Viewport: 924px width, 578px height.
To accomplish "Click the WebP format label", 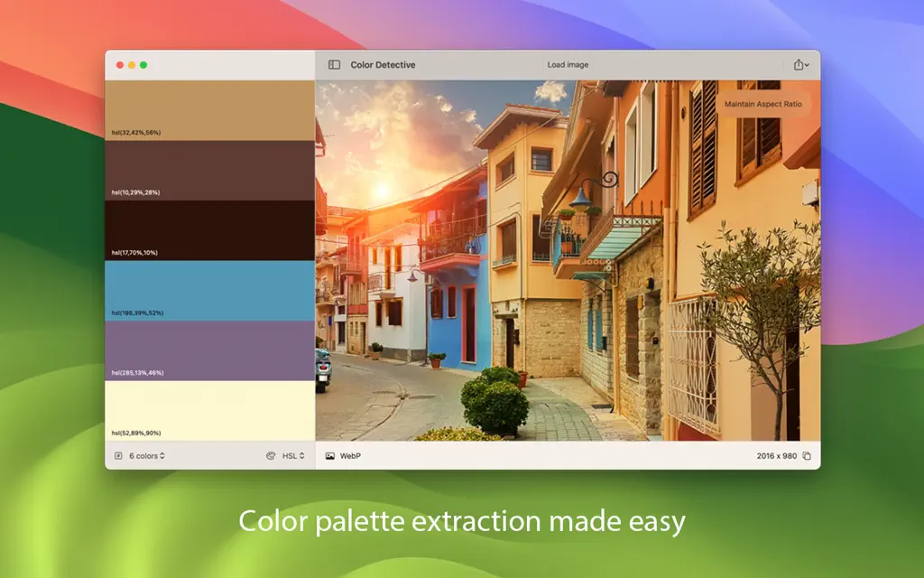I will point(348,456).
